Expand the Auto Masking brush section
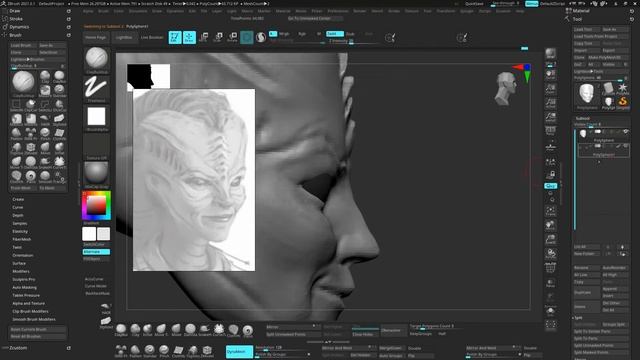 pyautogui.click(x=24, y=287)
